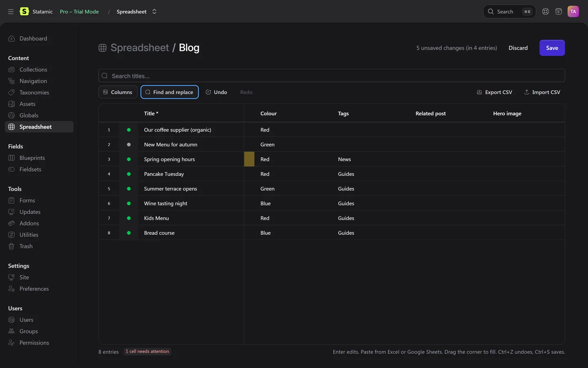Open the TA user avatar menu
The width and height of the screenshot is (588, 368).
click(573, 11)
